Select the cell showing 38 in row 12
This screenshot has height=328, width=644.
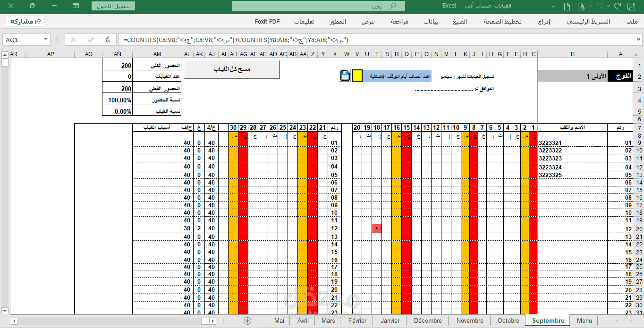(x=187, y=228)
